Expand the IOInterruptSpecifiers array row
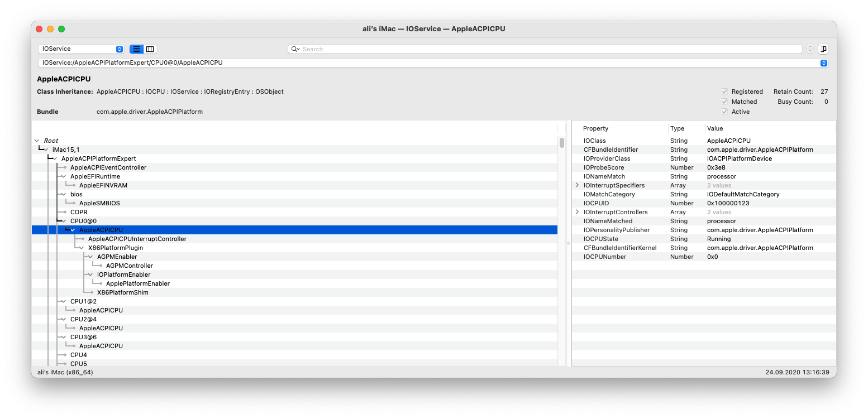This screenshot has height=419, width=868. click(578, 185)
